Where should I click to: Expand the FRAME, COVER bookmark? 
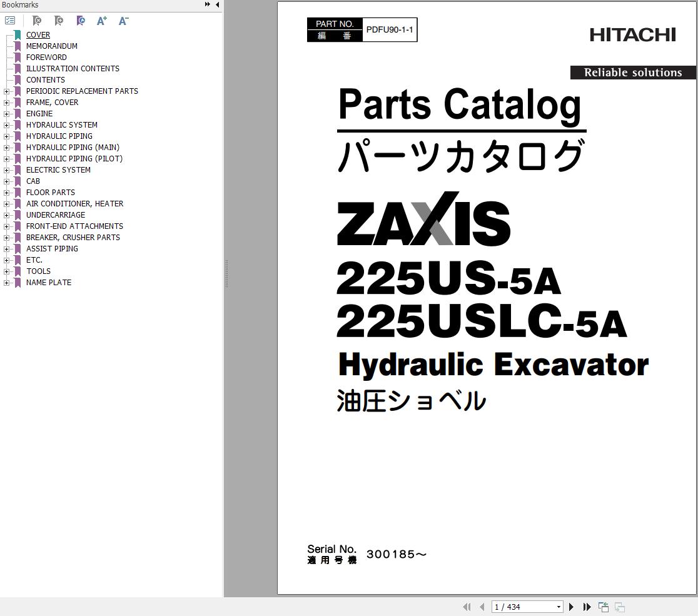click(6, 103)
